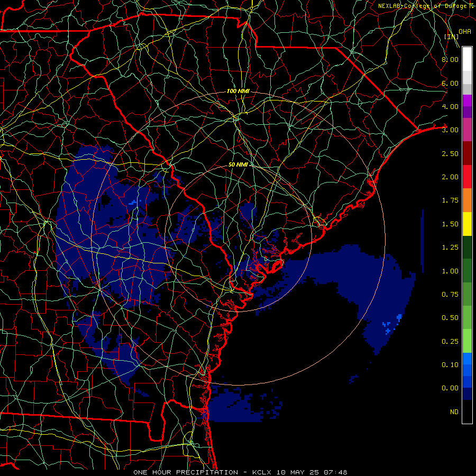Select the white swatch on the color scale
The width and height of the screenshot is (476, 476).
click(x=467, y=59)
